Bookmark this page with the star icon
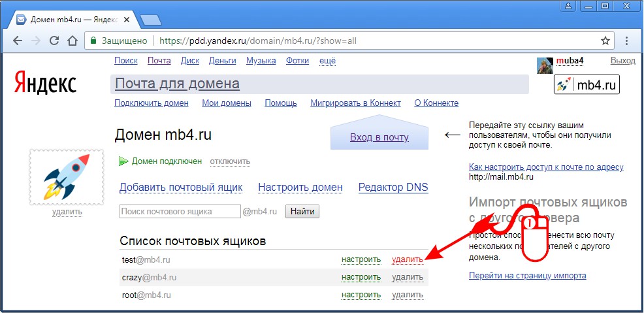 (605, 41)
